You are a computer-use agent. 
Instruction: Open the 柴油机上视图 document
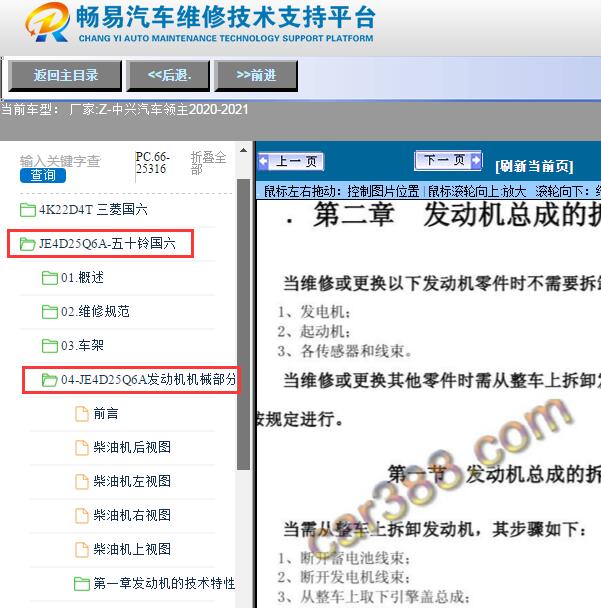(132, 549)
